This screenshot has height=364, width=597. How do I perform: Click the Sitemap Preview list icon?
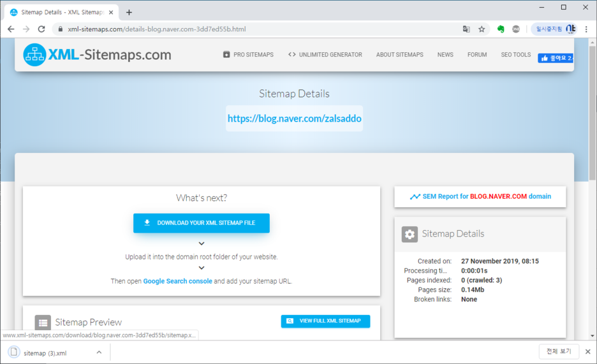pyautogui.click(x=43, y=323)
